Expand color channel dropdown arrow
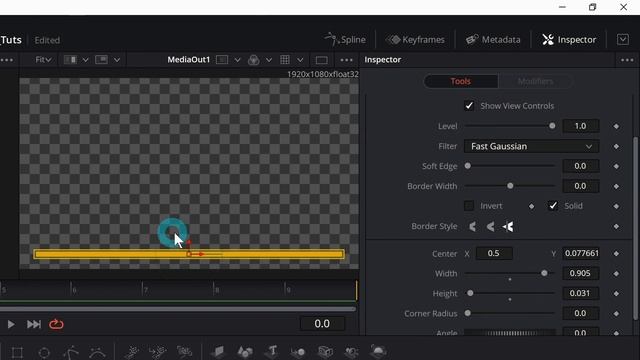640x360 pixels. pos(269,60)
